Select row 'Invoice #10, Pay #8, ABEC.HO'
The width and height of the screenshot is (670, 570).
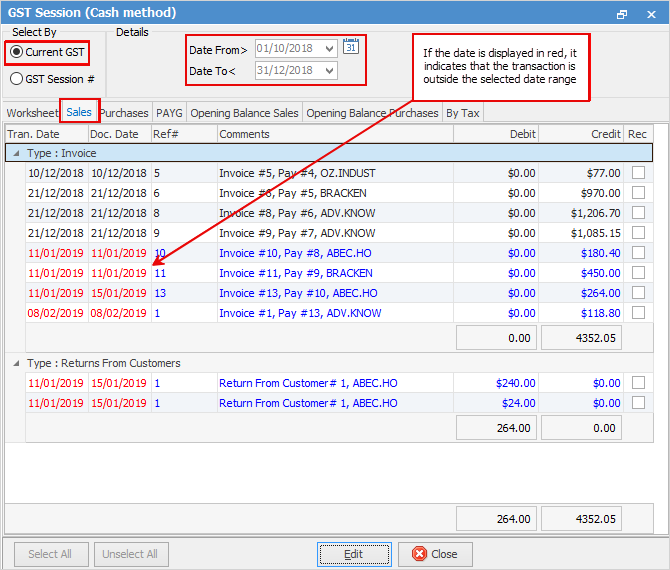pos(339,253)
